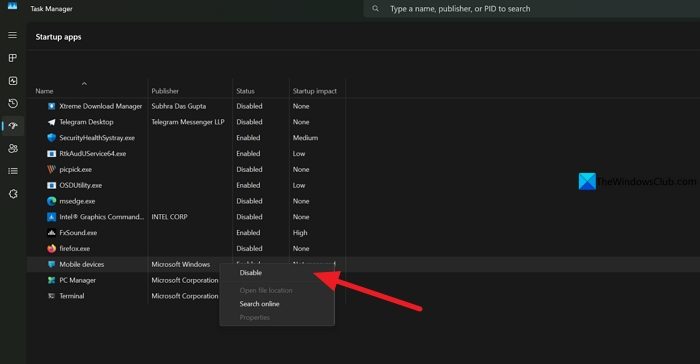The width and height of the screenshot is (700, 364).
Task: Sort by the Name column header
Action: coord(44,91)
